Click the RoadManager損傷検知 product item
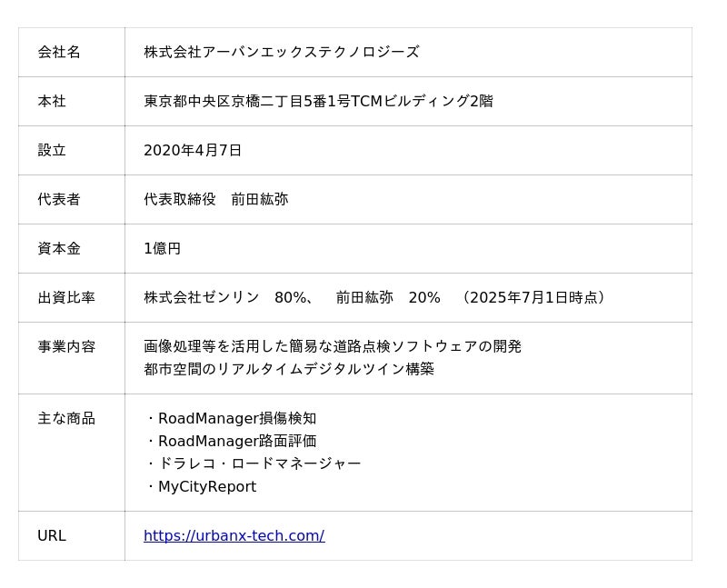The width and height of the screenshot is (727, 588). pyautogui.click(x=232, y=418)
